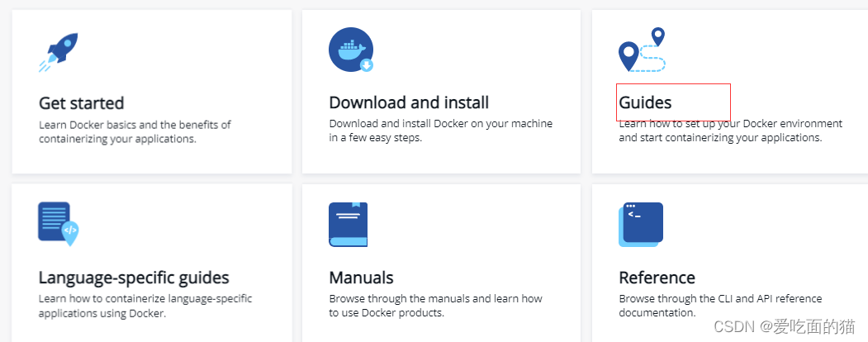Click the blue book Manuals icon
This screenshot has height=342, width=868.
(349, 224)
